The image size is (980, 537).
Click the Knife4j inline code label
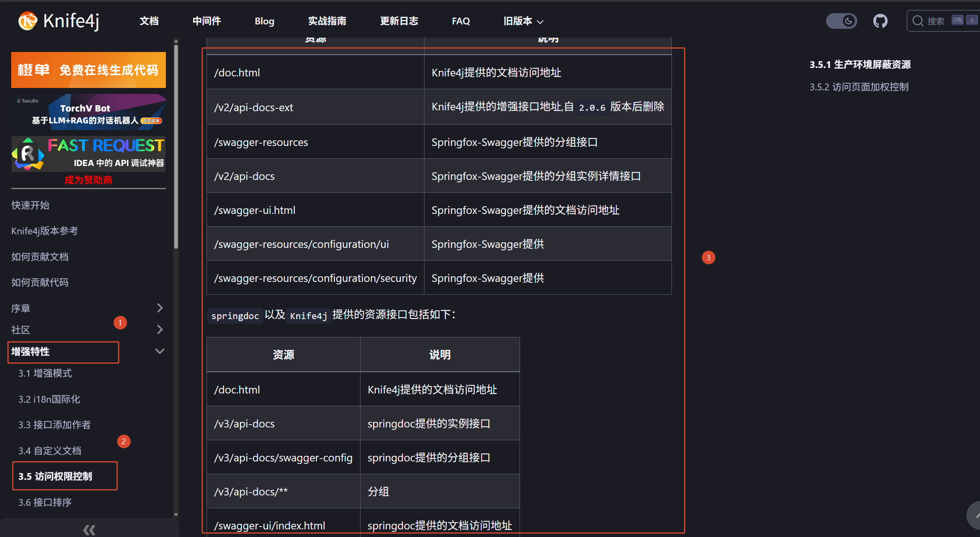(309, 315)
